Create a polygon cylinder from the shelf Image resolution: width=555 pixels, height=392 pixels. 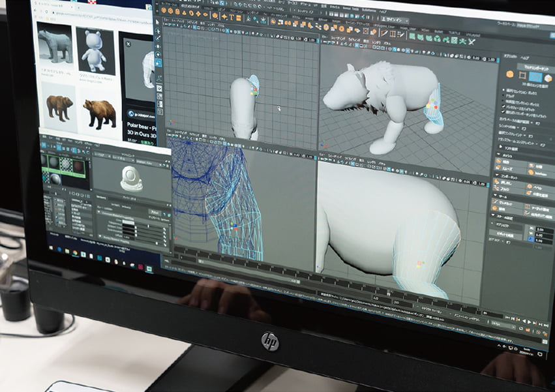pos(177,12)
